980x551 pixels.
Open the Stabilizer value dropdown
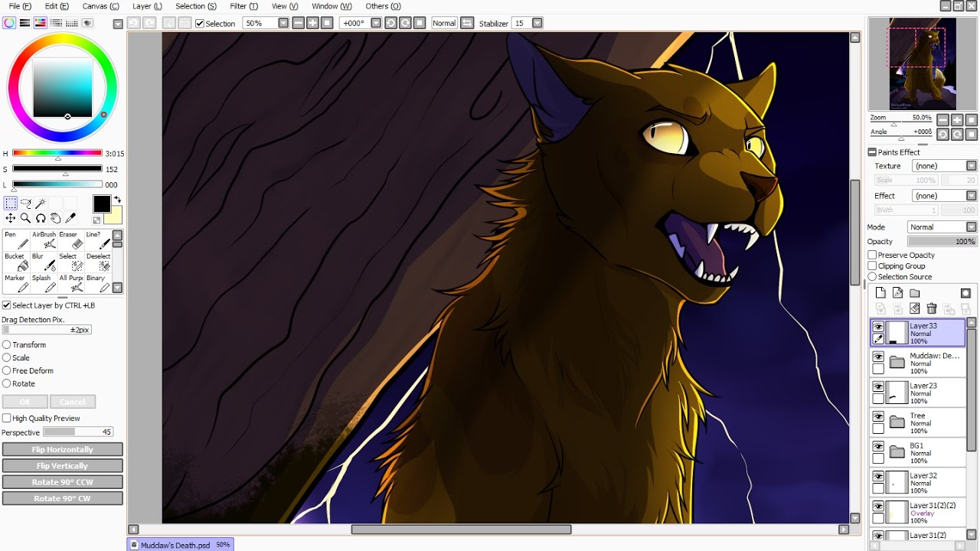point(537,23)
